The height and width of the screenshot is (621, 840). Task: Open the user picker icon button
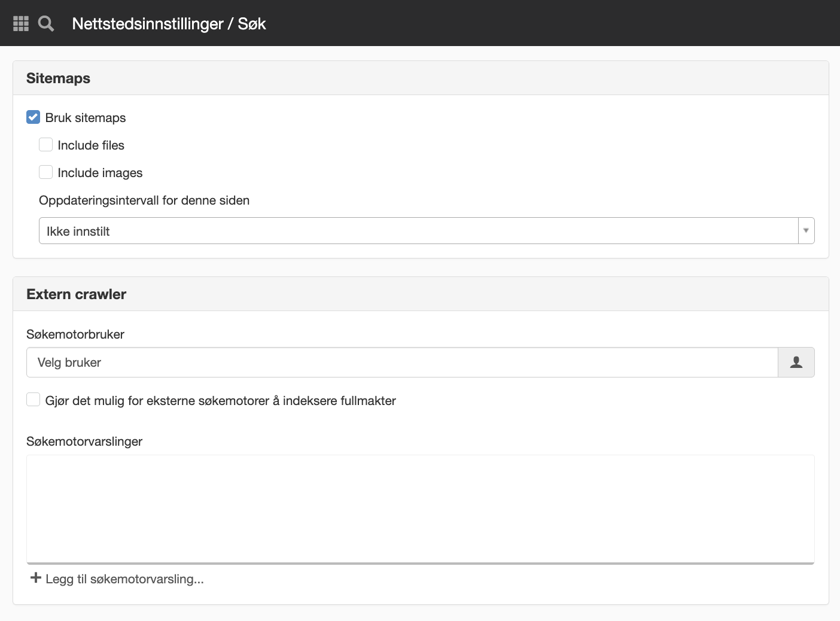[x=796, y=362]
